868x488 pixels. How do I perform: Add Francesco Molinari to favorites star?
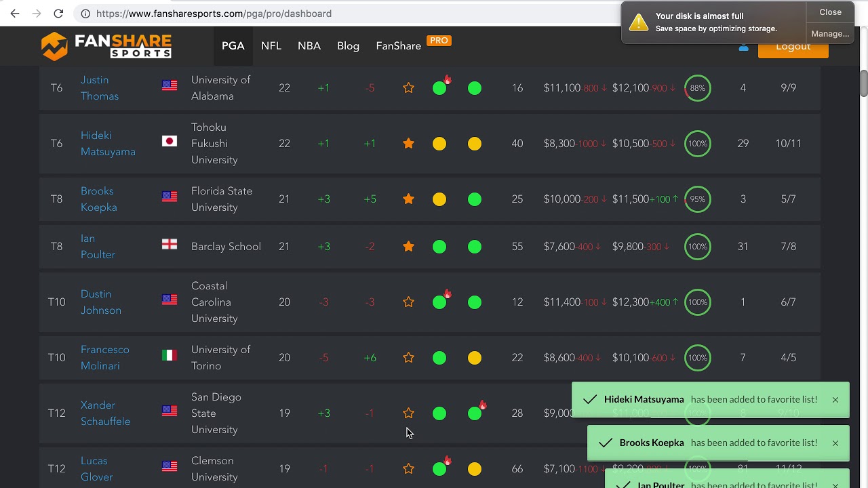pyautogui.click(x=408, y=357)
